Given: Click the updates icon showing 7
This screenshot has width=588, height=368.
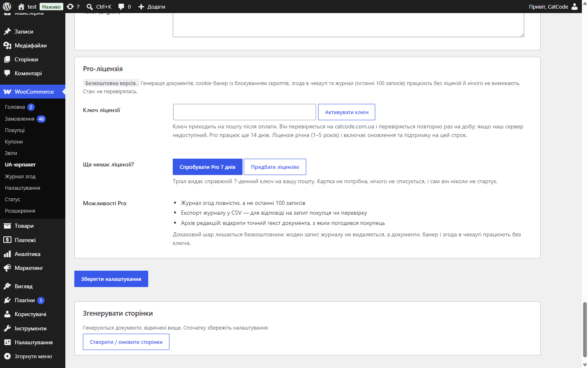Looking at the screenshot, I should click(x=70, y=7).
